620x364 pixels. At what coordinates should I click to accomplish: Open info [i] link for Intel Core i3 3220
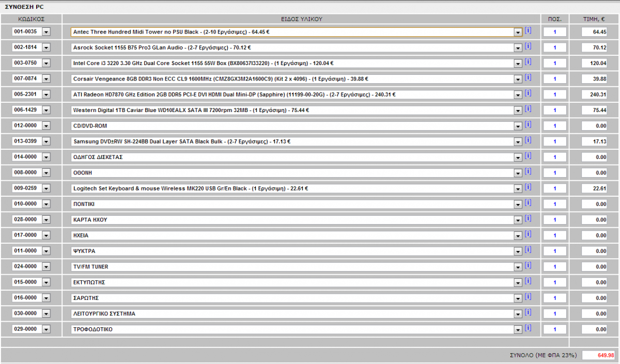528,62
